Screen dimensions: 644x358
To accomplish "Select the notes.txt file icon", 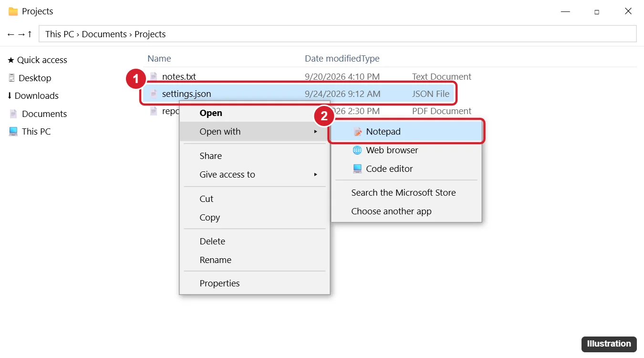I will (153, 76).
